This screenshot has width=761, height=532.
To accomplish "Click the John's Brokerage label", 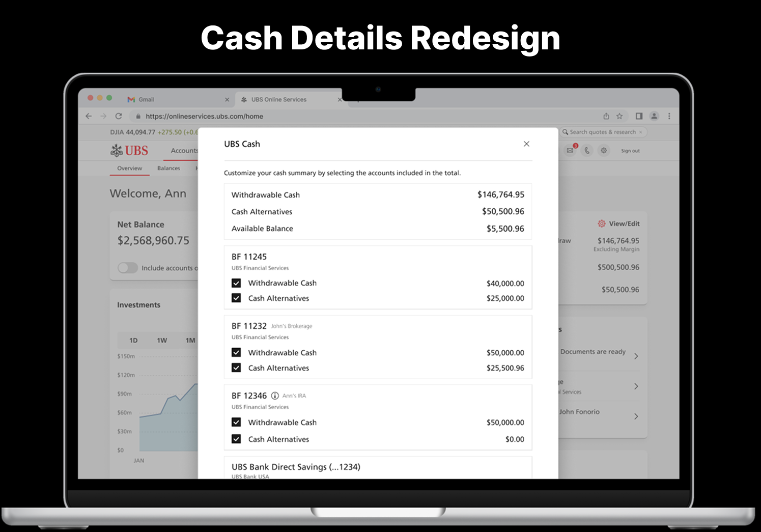I will coord(292,326).
